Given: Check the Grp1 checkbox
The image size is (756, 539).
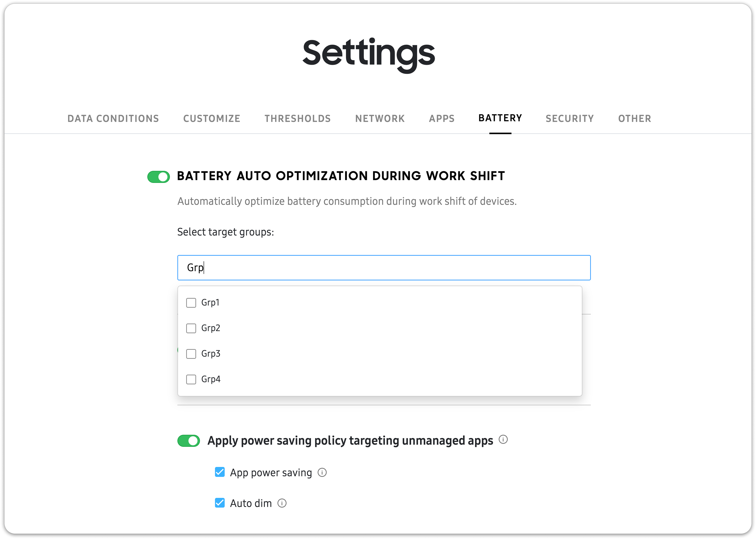Looking at the screenshot, I should tap(191, 302).
